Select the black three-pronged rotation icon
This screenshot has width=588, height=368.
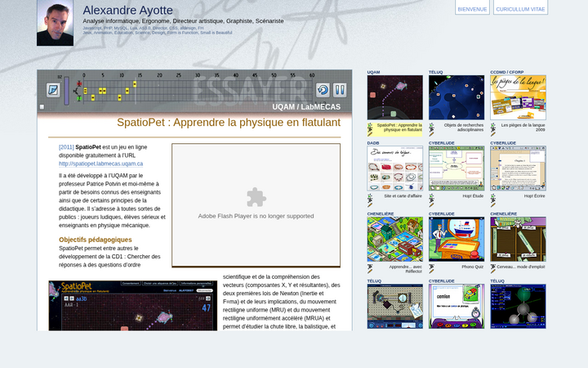[77, 91]
